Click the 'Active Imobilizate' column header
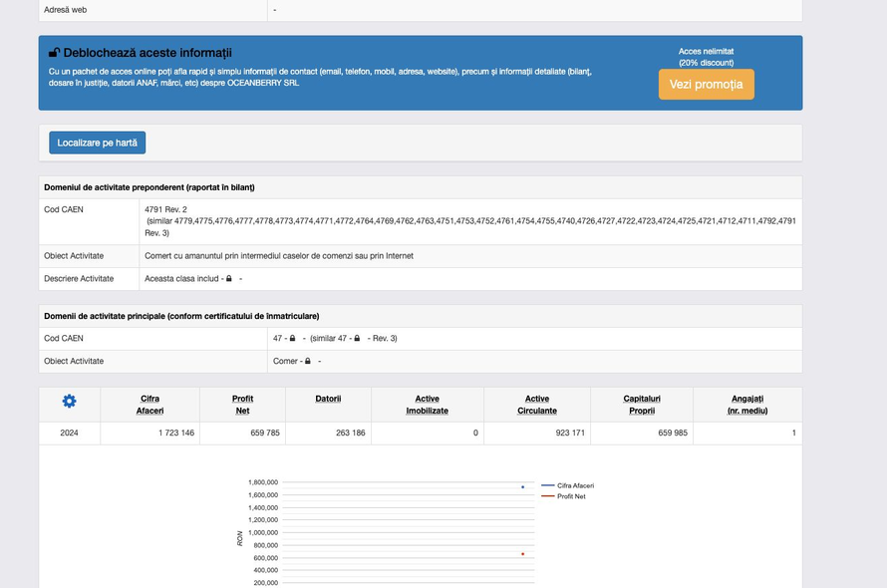This screenshot has width=887, height=588. coord(427,405)
